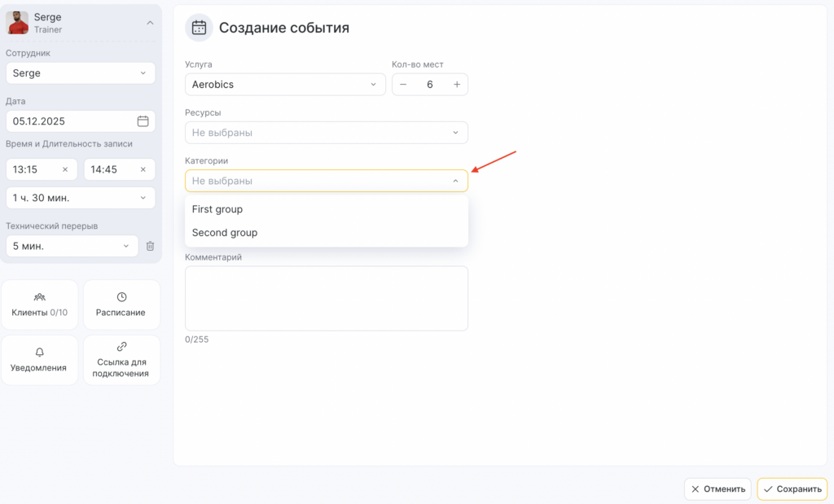Image resolution: width=834 pixels, height=504 pixels.
Task: Open the Клиенты 0/10 panel
Action: [x=40, y=305]
